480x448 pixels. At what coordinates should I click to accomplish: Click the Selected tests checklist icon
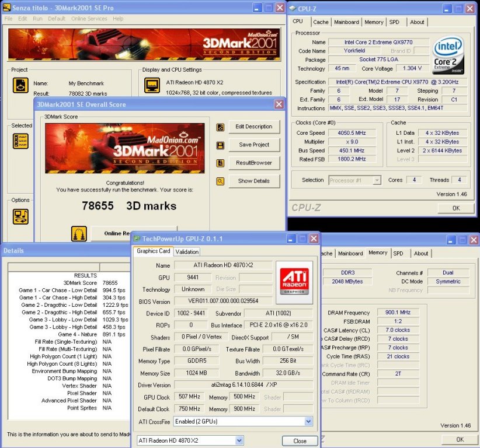pos(20,141)
